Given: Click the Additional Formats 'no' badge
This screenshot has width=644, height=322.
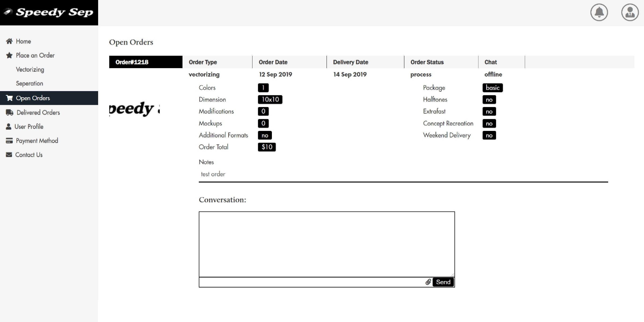Looking at the screenshot, I should coord(265,135).
